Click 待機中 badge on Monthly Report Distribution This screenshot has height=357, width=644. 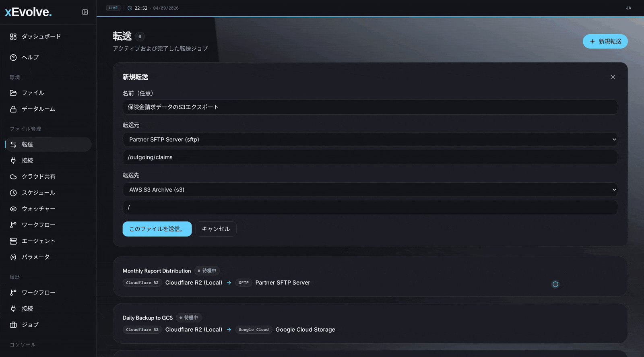point(207,271)
